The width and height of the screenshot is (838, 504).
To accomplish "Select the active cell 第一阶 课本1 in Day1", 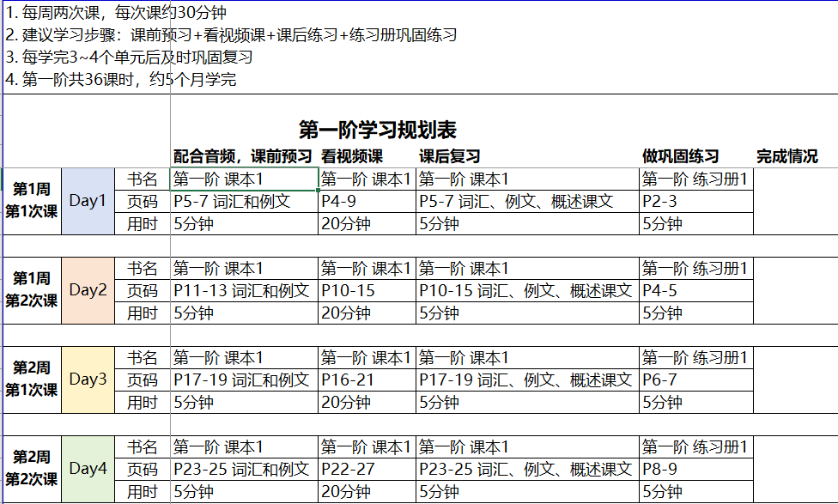I will click(x=244, y=179).
